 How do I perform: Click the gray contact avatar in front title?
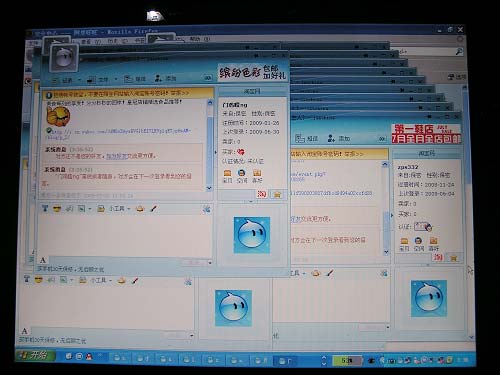click(x=64, y=58)
